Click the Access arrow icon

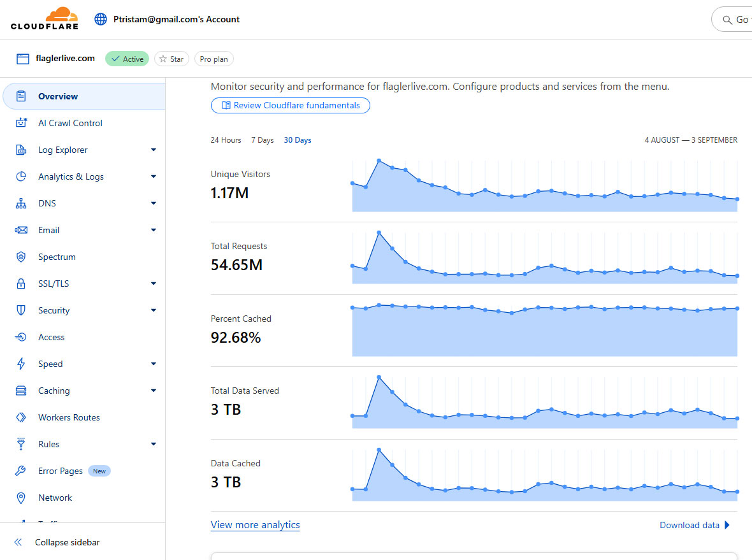coord(21,337)
